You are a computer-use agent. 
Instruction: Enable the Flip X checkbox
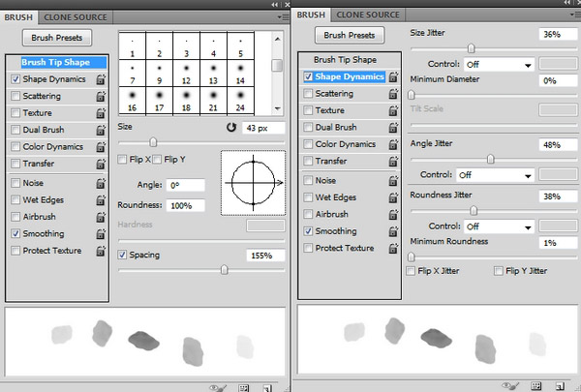click(122, 160)
